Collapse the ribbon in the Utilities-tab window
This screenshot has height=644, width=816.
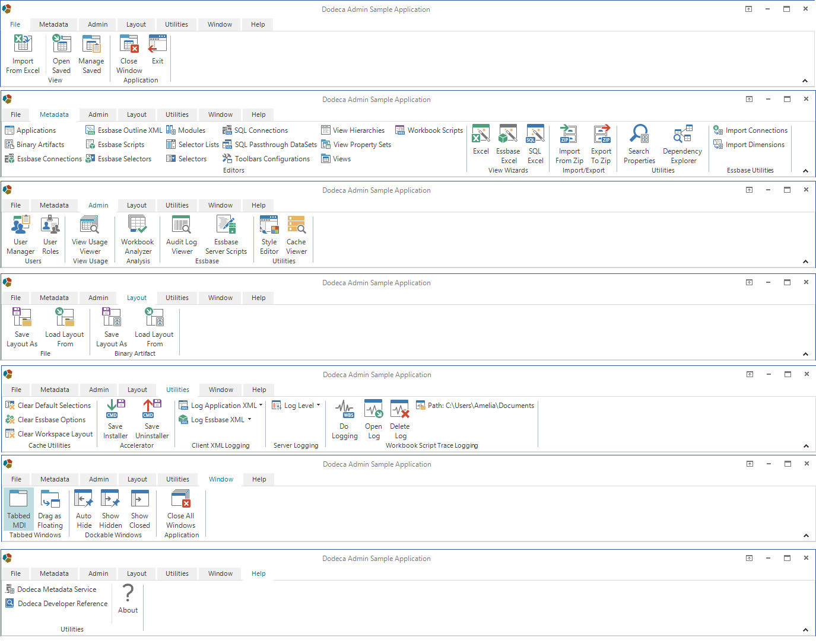coord(806,446)
